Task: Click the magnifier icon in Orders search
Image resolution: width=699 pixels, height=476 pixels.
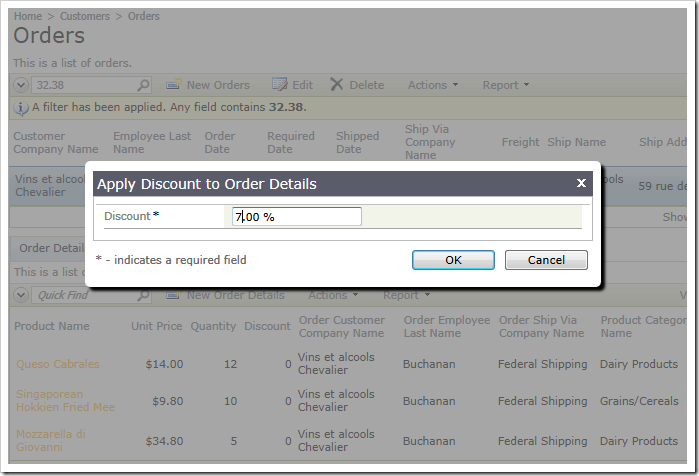Action: (144, 85)
